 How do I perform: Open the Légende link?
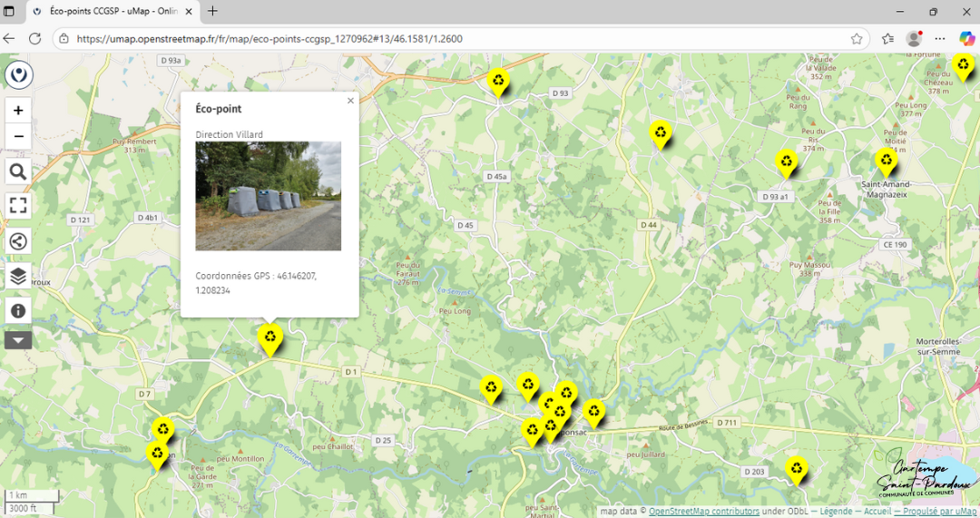tap(834, 512)
